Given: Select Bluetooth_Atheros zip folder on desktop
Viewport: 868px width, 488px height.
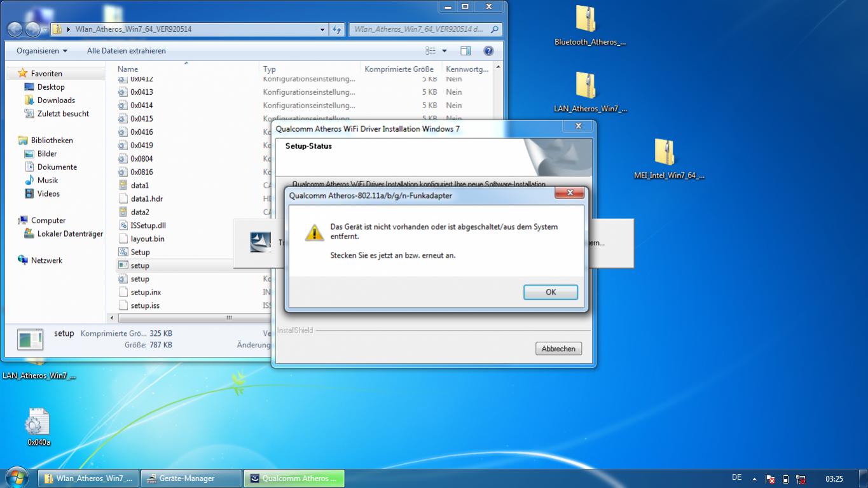Looking at the screenshot, I should point(589,27).
